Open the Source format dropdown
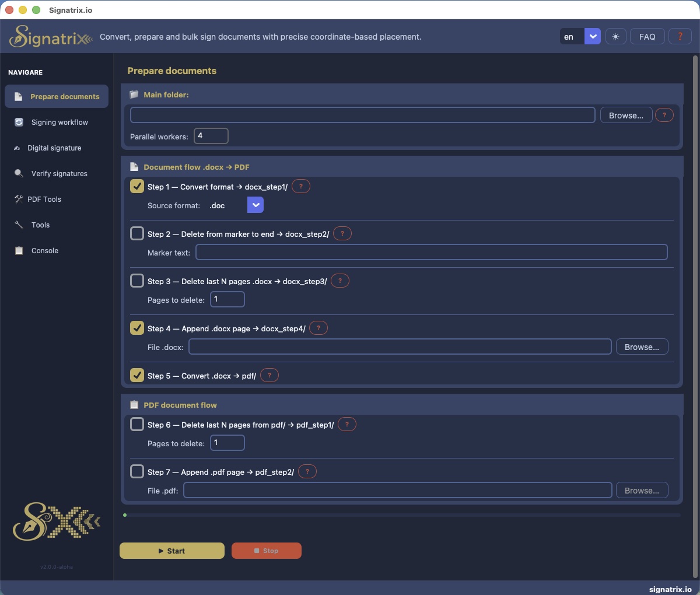700x595 pixels. pyautogui.click(x=256, y=205)
